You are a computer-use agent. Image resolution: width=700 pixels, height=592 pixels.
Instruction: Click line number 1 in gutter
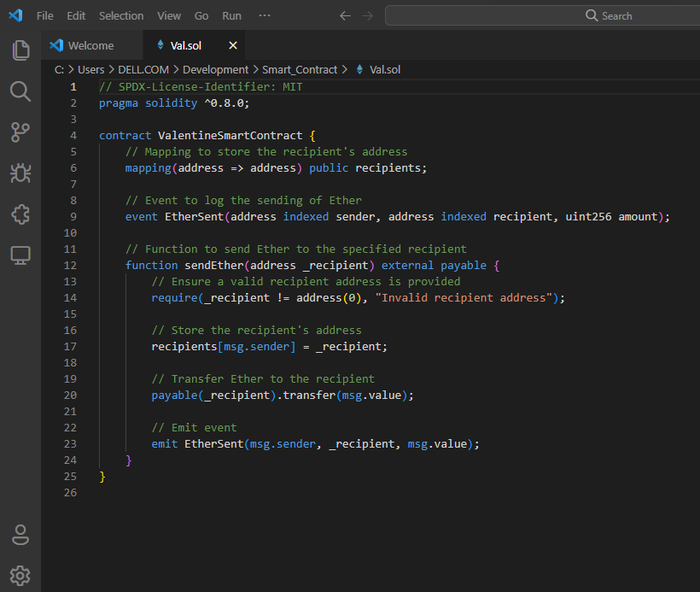click(73, 86)
